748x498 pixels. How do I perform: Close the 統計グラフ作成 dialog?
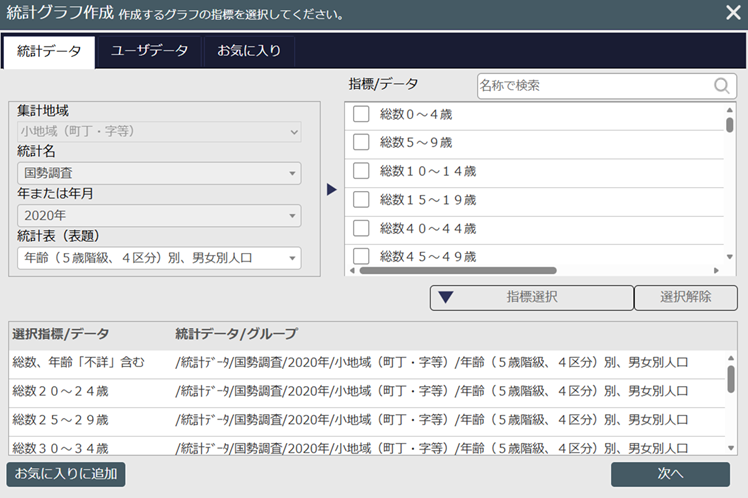pos(732,13)
